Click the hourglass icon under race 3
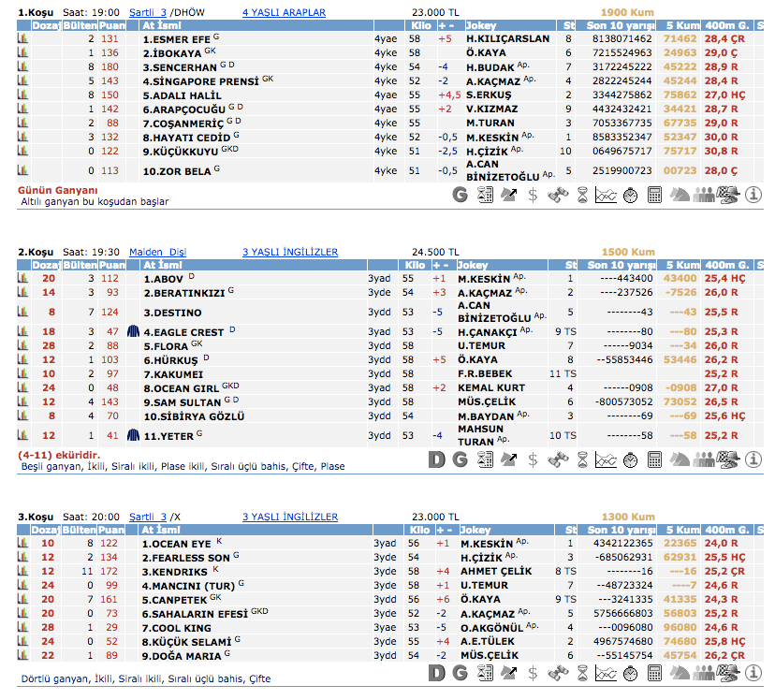Screen dimensions: 775x700 (x=581, y=673)
